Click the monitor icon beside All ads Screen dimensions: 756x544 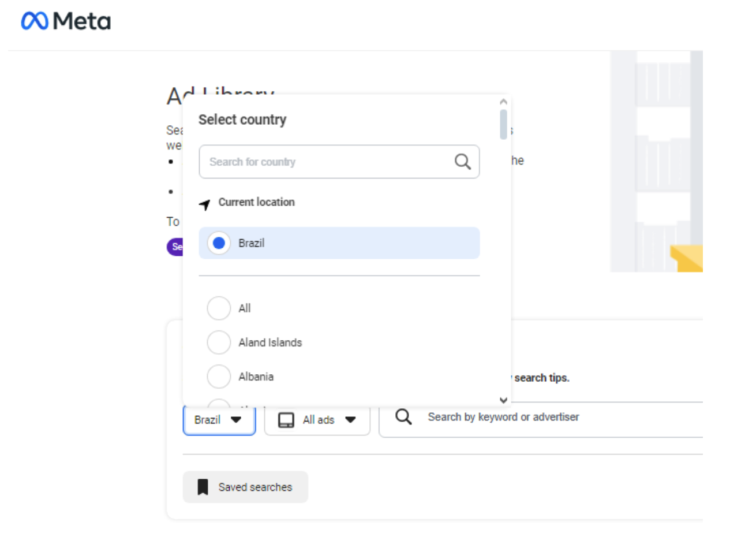(286, 420)
